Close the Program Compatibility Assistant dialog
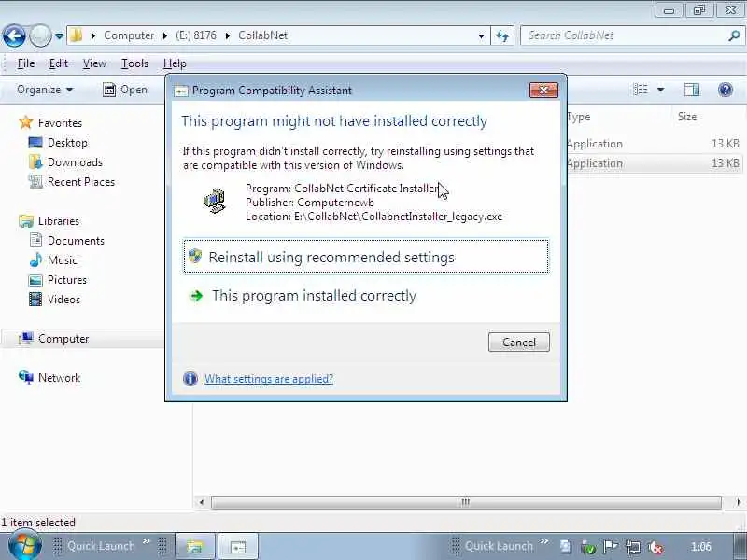This screenshot has width=747, height=560. pyautogui.click(x=543, y=90)
